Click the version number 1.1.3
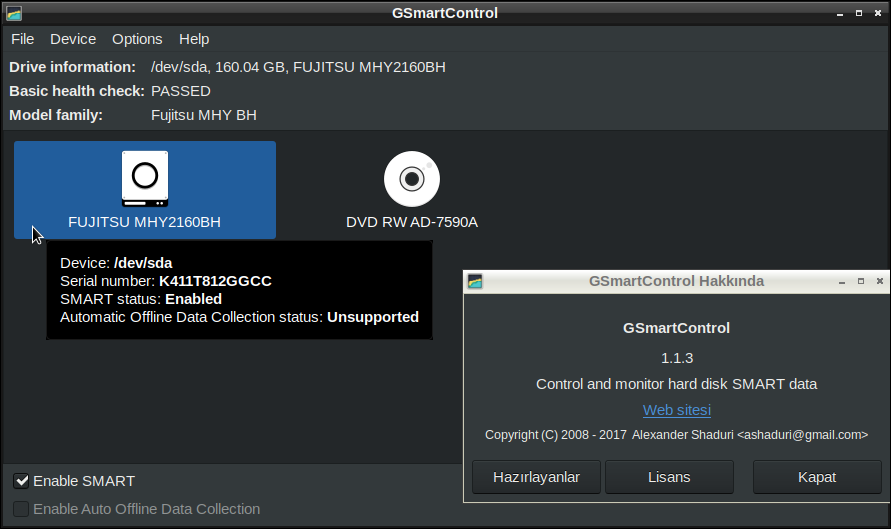This screenshot has width=891, height=529. click(x=677, y=358)
